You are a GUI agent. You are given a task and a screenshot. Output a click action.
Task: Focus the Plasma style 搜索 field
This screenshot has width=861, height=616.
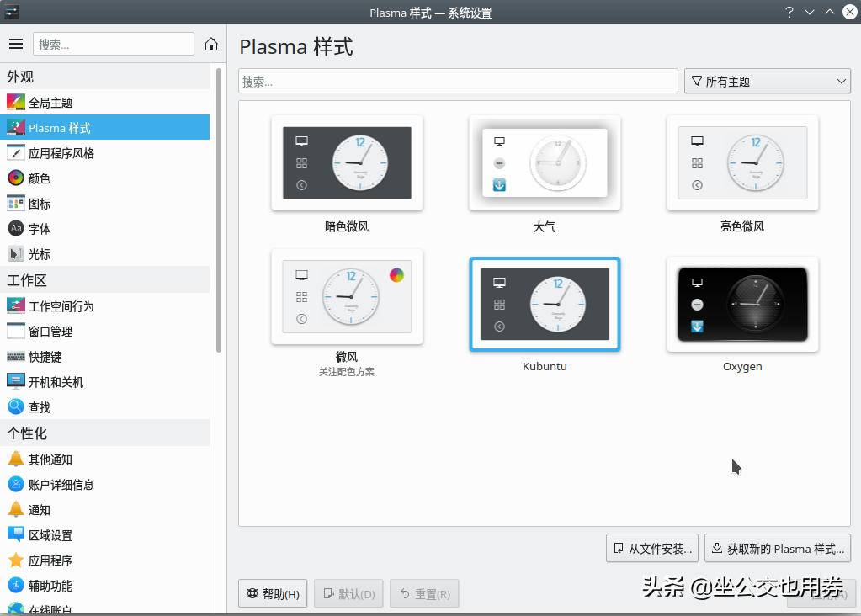458,82
